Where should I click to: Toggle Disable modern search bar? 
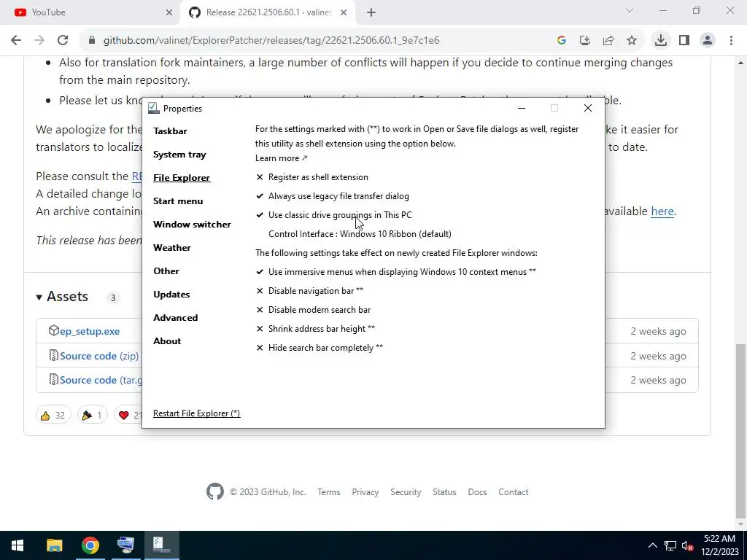(x=314, y=310)
